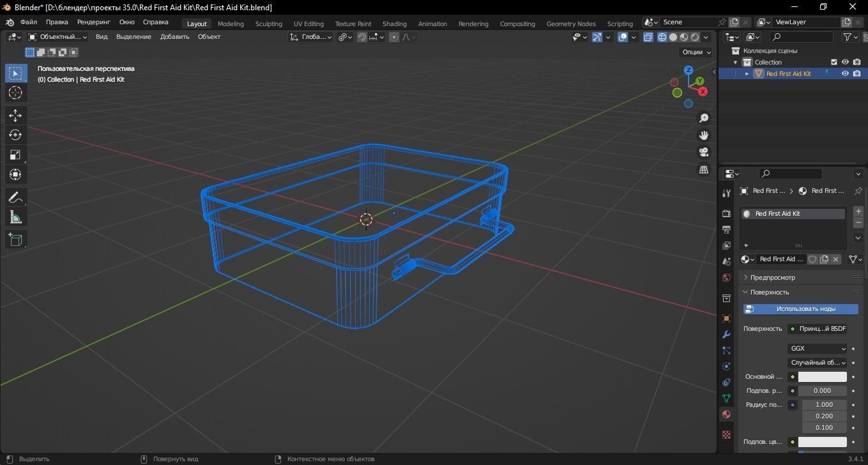Open the View Layer properties tab
868x465 pixels.
(726, 245)
